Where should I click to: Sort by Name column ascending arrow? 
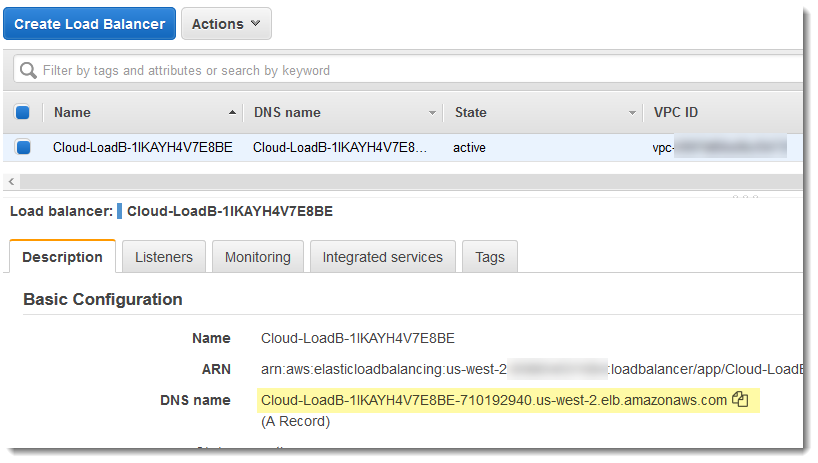[x=232, y=113]
